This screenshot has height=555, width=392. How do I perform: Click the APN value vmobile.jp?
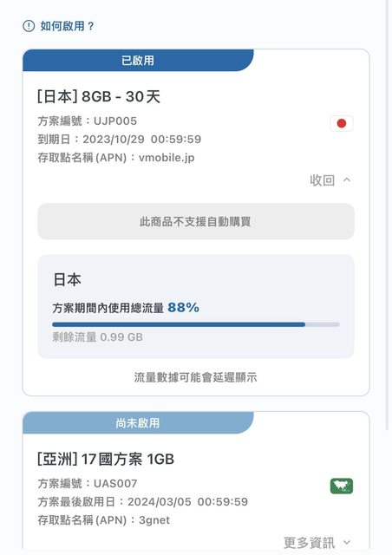point(167,158)
